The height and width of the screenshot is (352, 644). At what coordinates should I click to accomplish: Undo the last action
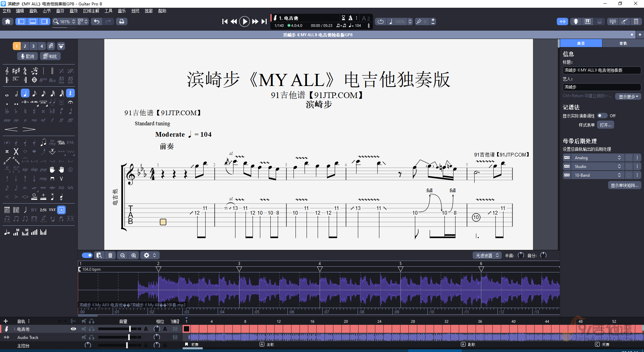point(97,21)
